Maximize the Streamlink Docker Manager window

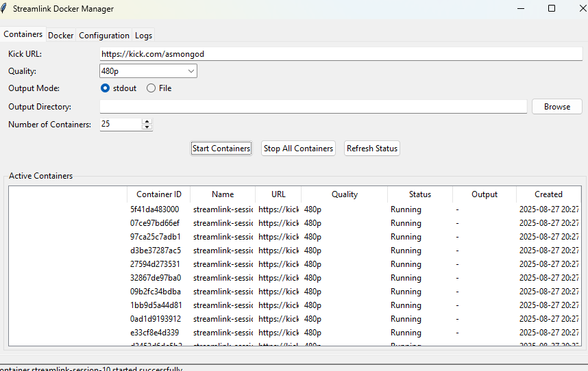[552, 9]
